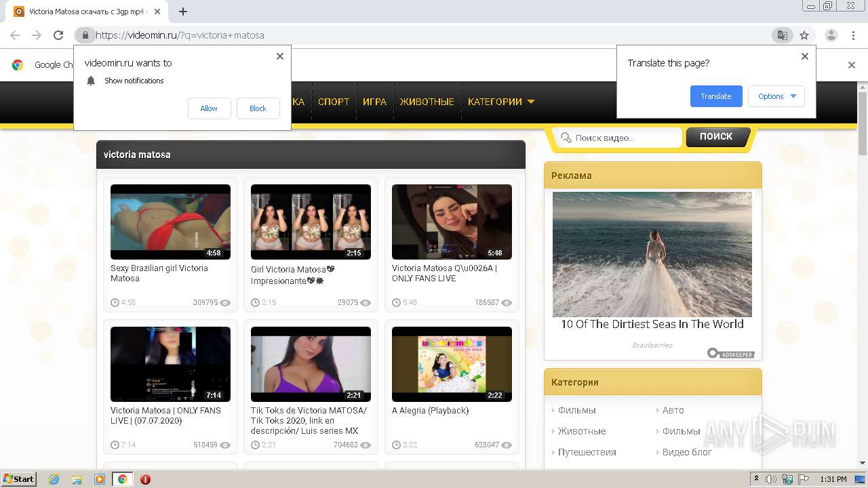Click the blue Translate button

tap(716, 96)
